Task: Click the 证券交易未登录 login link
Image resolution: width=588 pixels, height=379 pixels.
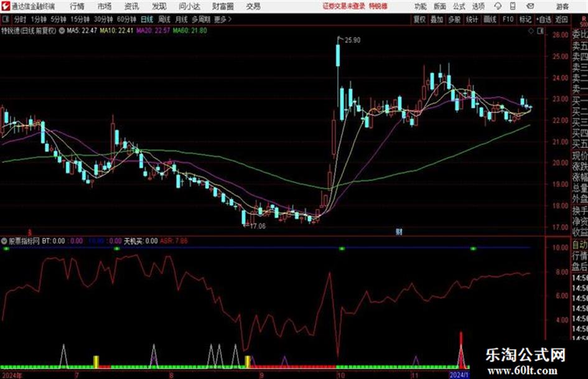Action: [x=344, y=6]
